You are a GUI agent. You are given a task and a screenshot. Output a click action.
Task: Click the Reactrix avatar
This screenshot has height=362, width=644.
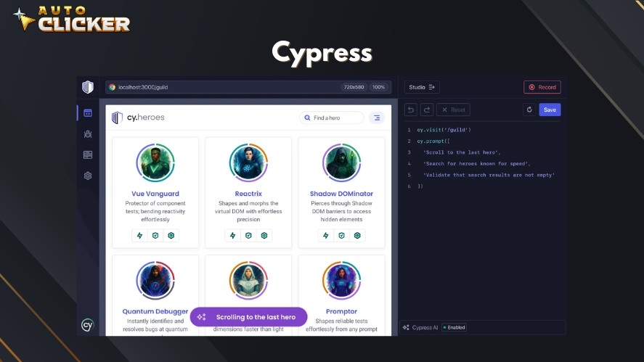(248, 163)
